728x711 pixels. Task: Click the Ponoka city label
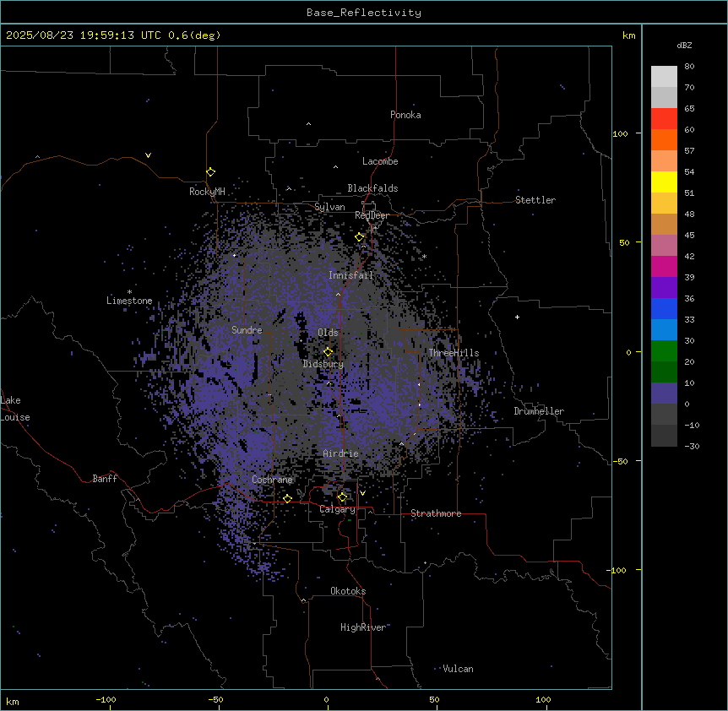tap(405, 115)
